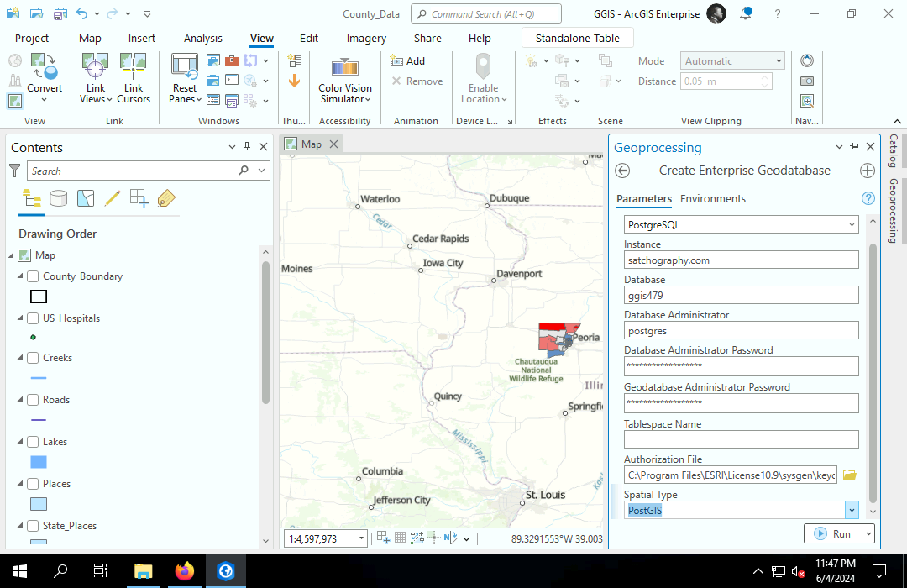Viewport: 907px width, 588px height.
Task: Click the Lakes blue symbol swatch
Action: coord(39,462)
